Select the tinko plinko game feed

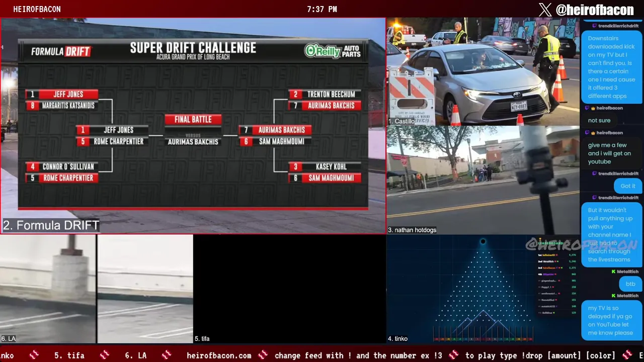(x=483, y=289)
